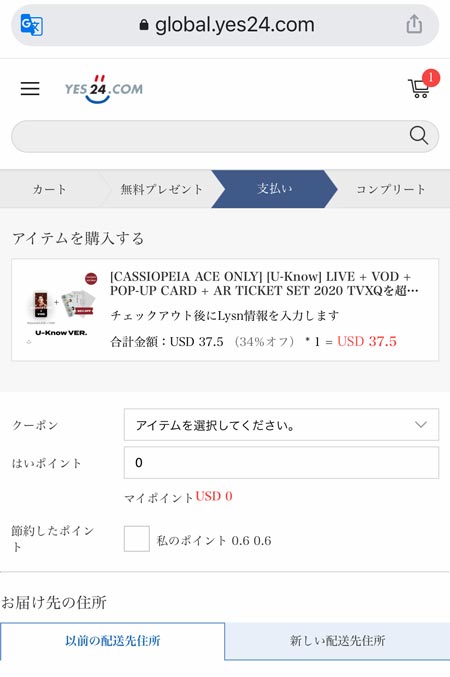Screen dimensions: 450x677
Task: Switch to 新しい配送先住所 tab
Action: click(337, 641)
